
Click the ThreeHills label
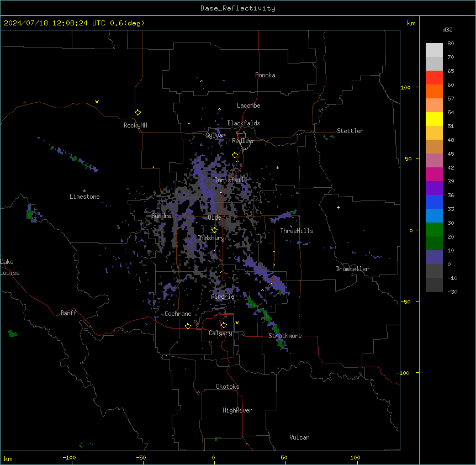(297, 231)
